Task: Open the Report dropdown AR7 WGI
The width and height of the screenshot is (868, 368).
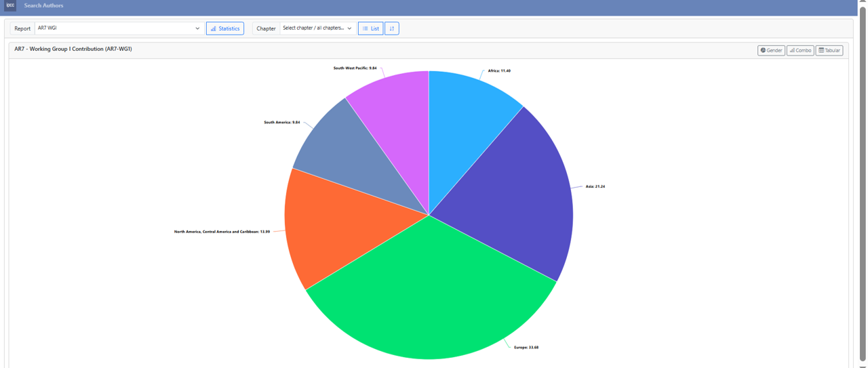Action: 119,28
